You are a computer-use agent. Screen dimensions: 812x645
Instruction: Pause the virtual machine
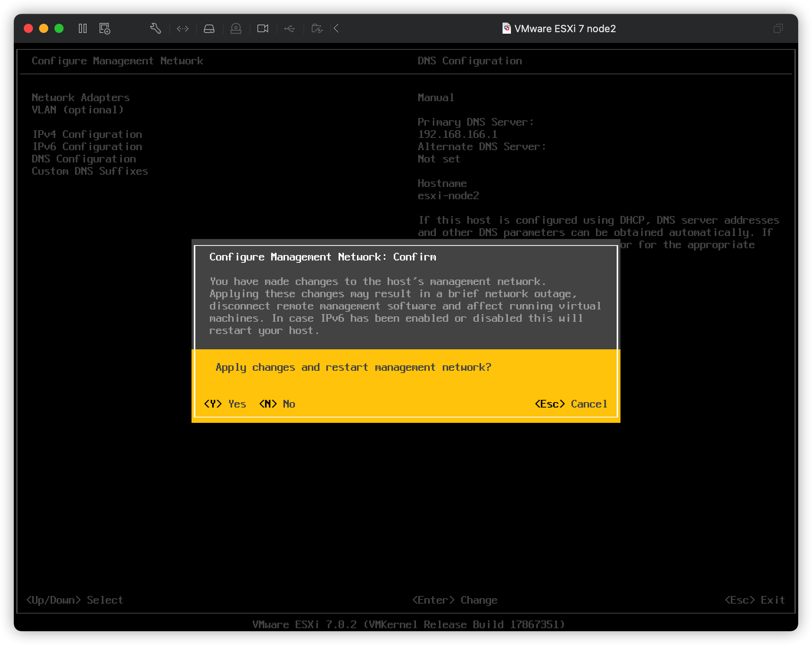tap(82, 29)
